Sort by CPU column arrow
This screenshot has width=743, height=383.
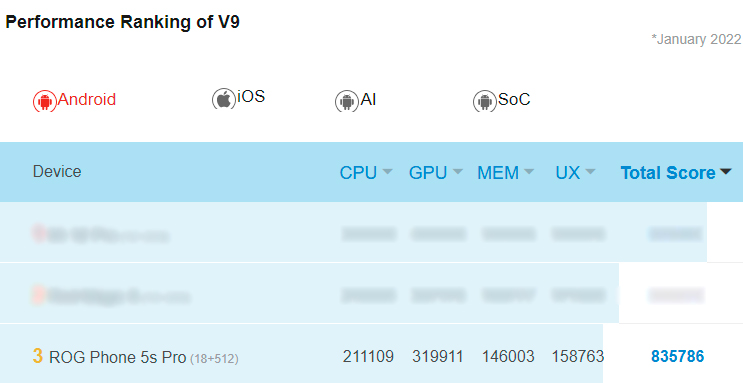click(387, 172)
